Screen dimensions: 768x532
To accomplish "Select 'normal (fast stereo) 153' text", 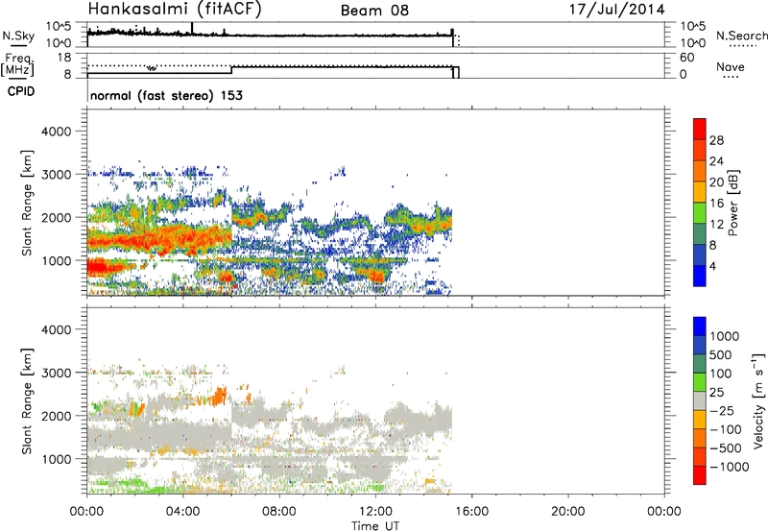I will click(166, 95).
